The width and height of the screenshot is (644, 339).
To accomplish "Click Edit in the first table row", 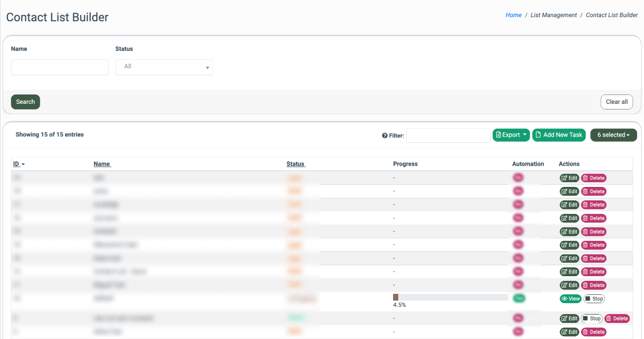I will click(569, 178).
